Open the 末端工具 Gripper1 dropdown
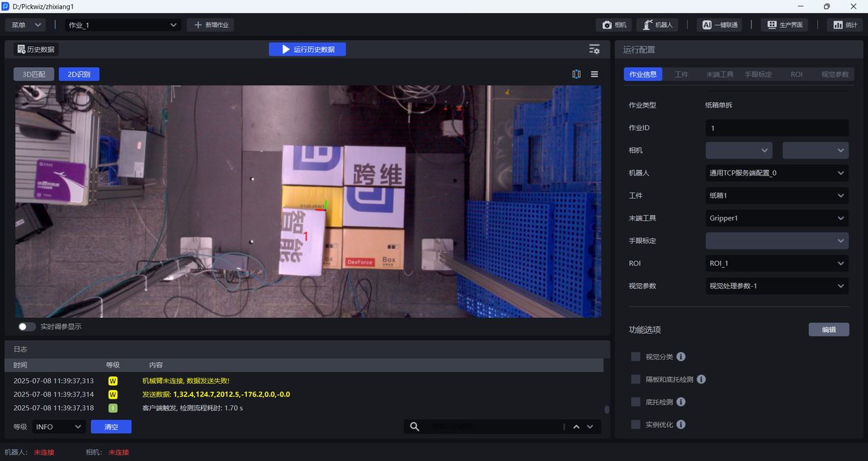This screenshot has height=461, width=868. pyautogui.click(x=776, y=218)
